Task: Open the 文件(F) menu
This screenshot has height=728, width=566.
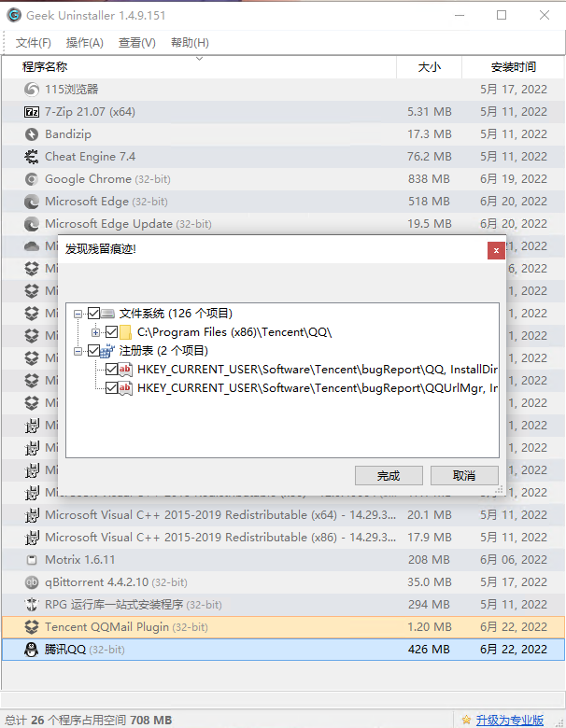Action: click(34, 43)
